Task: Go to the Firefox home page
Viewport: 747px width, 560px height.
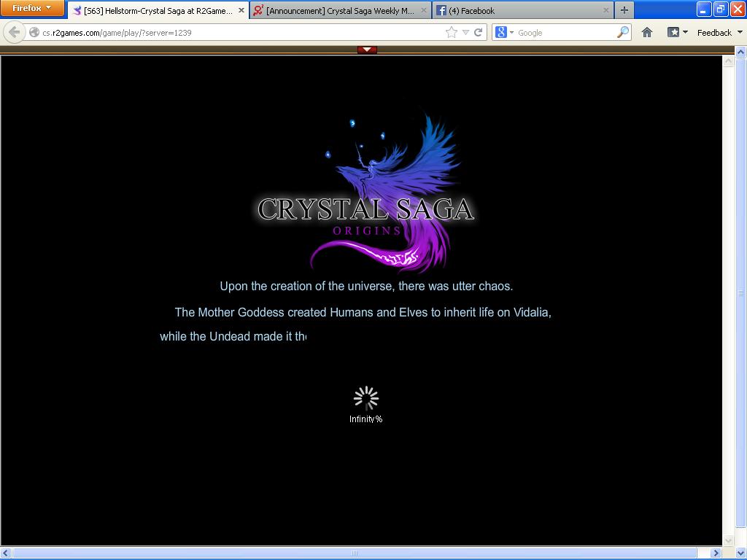Action: pos(646,32)
